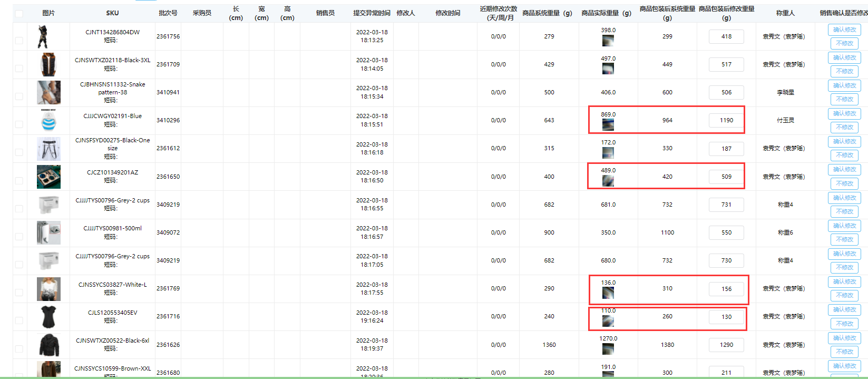This screenshot has height=379, width=868.
Task: Focus the modified weight input 550
Action: coord(726,232)
